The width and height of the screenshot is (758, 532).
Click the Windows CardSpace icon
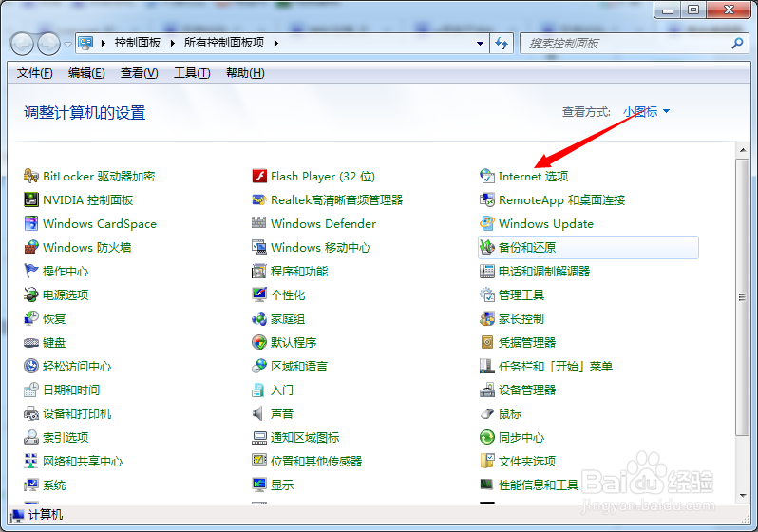(x=31, y=223)
